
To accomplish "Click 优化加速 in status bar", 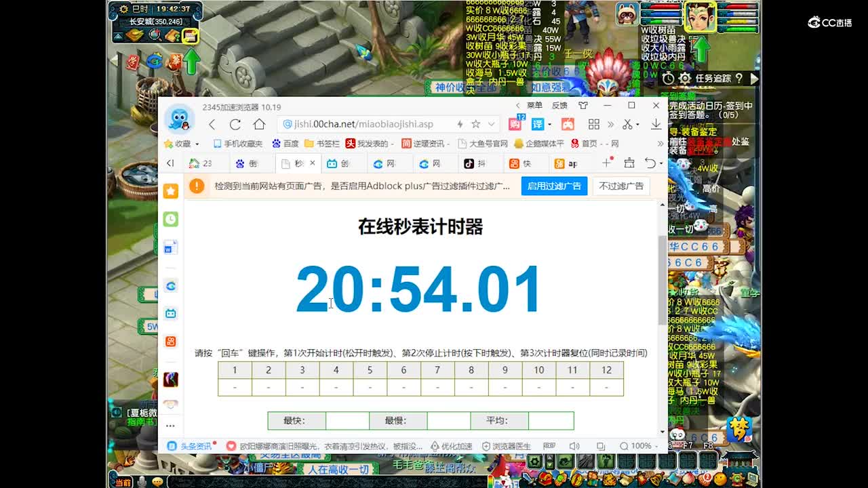I will click(x=451, y=446).
